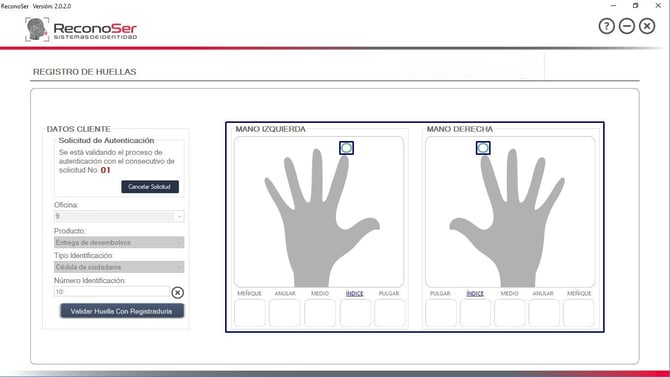Select the left hand ÍNDICE link
670x377 pixels.
[x=355, y=294]
